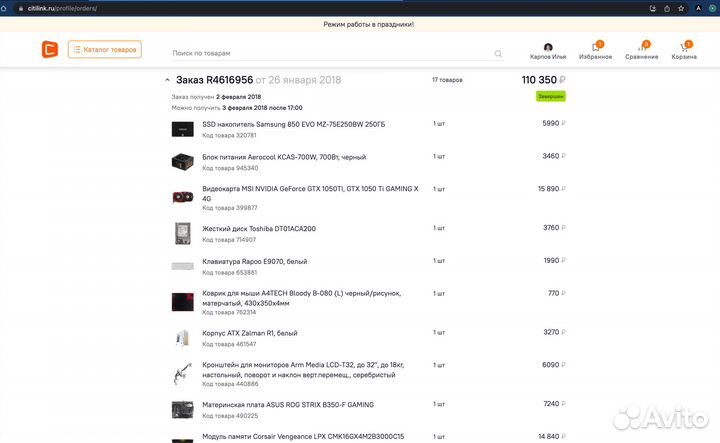Viewport: 720px width, 443px height.
Task: Open Избранное favorites icon
Action: (x=596, y=47)
